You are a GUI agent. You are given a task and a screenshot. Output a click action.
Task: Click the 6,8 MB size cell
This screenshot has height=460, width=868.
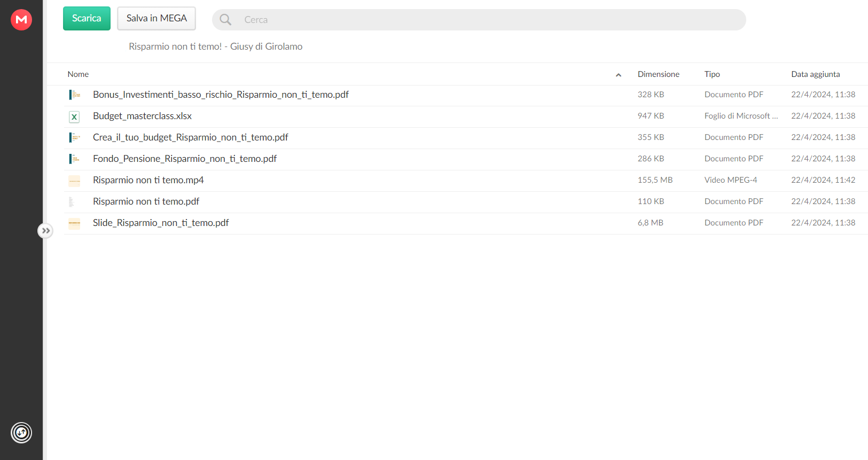650,223
